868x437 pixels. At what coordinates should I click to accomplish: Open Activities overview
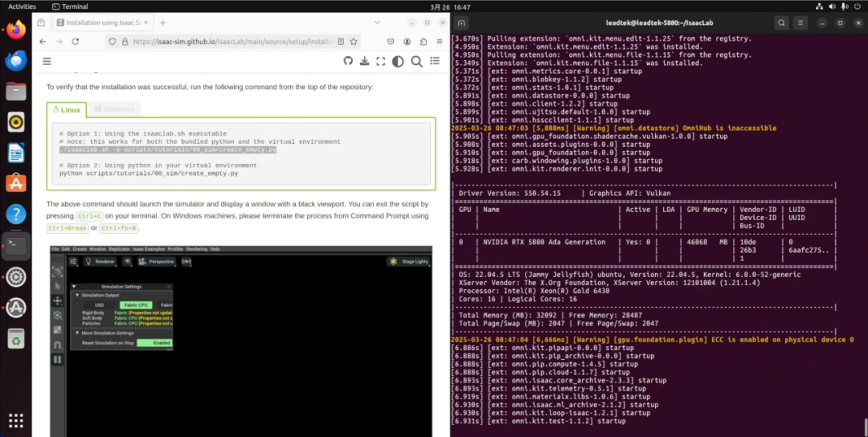pyautogui.click(x=23, y=6)
